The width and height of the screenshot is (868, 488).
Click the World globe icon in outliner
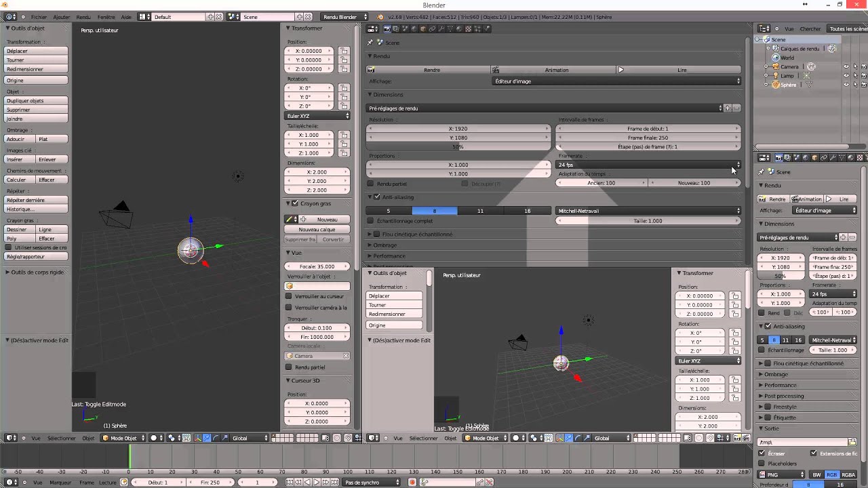point(774,58)
